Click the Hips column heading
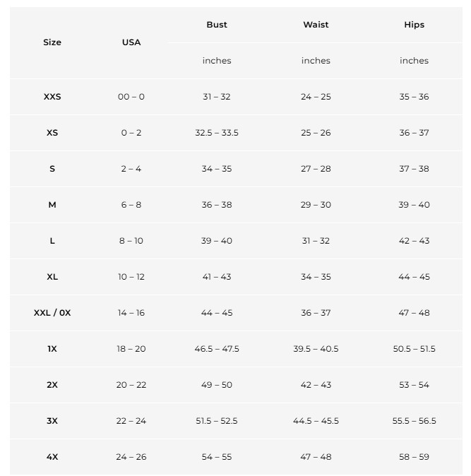Viewport: 471px width, 476px height. pyautogui.click(x=414, y=25)
